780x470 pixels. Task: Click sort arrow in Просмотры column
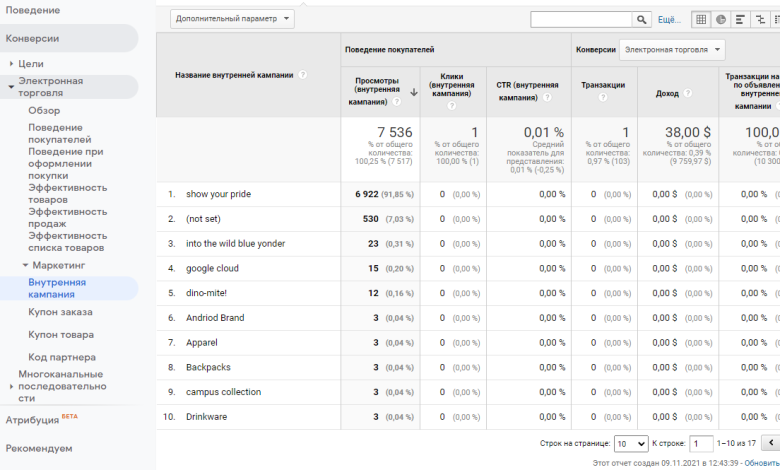[413, 91]
